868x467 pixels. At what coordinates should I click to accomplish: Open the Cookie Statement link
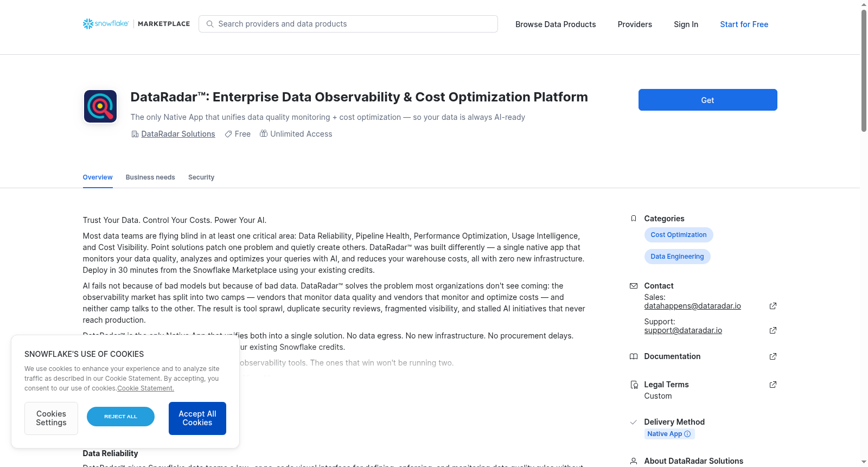145,388
